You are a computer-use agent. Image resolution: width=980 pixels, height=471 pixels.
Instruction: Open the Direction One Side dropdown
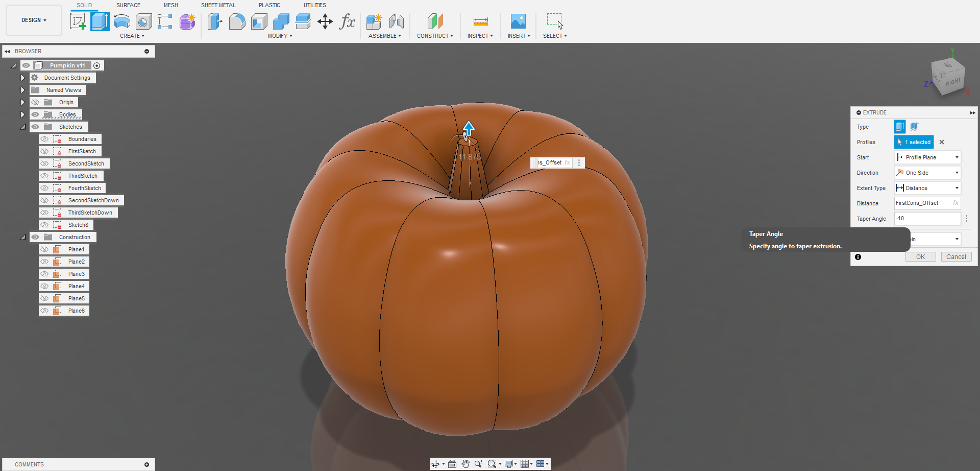(927, 173)
